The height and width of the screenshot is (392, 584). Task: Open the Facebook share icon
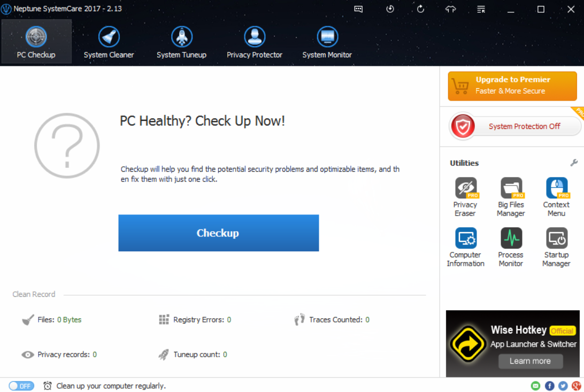point(549,386)
